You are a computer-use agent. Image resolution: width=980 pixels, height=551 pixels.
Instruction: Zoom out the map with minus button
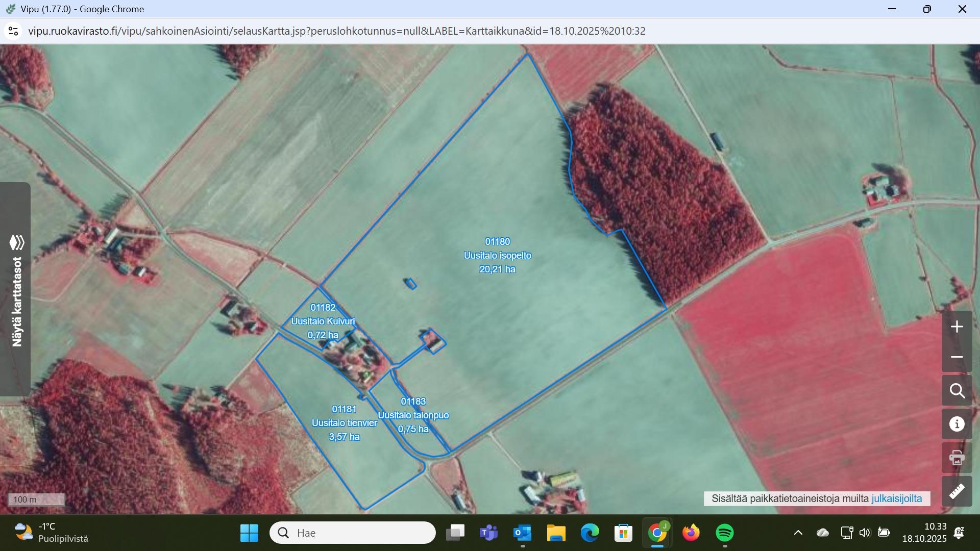pyautogui.click(x=957, y=357)
